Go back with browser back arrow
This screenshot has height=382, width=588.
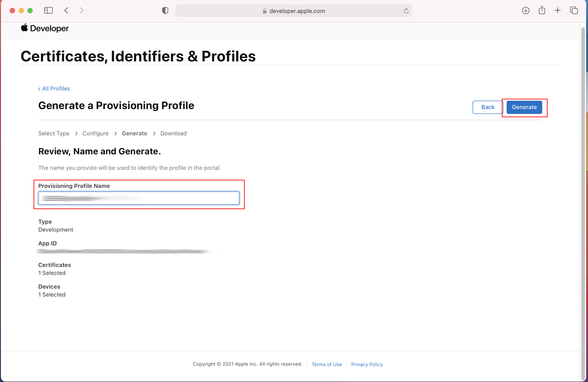tap(66, 10)
